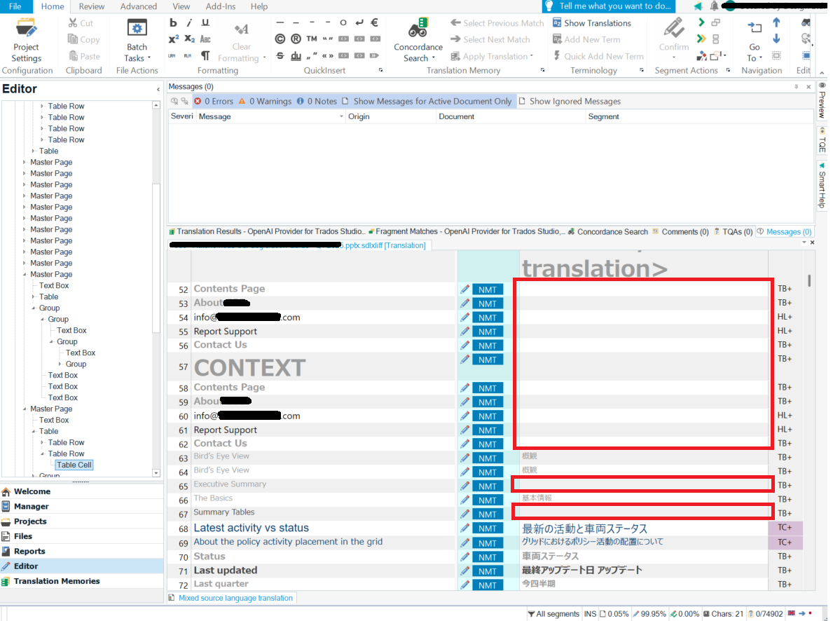Switch to the View ribbon tab

pos(181,6)
